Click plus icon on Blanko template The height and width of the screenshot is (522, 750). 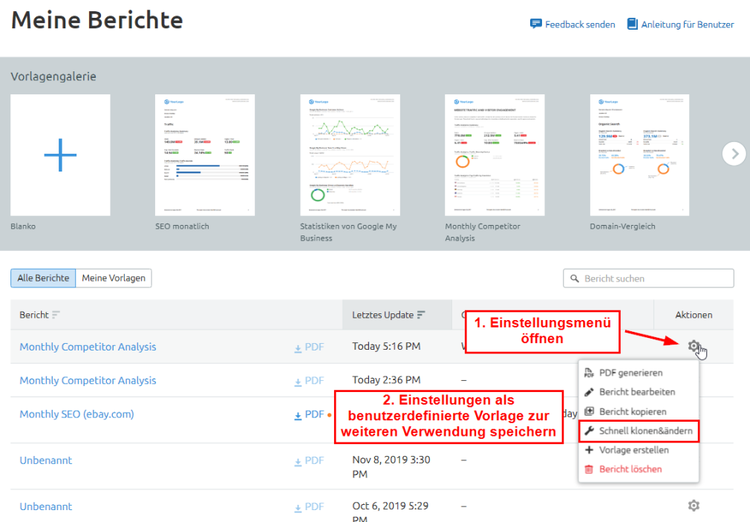[x=60, y=155]
